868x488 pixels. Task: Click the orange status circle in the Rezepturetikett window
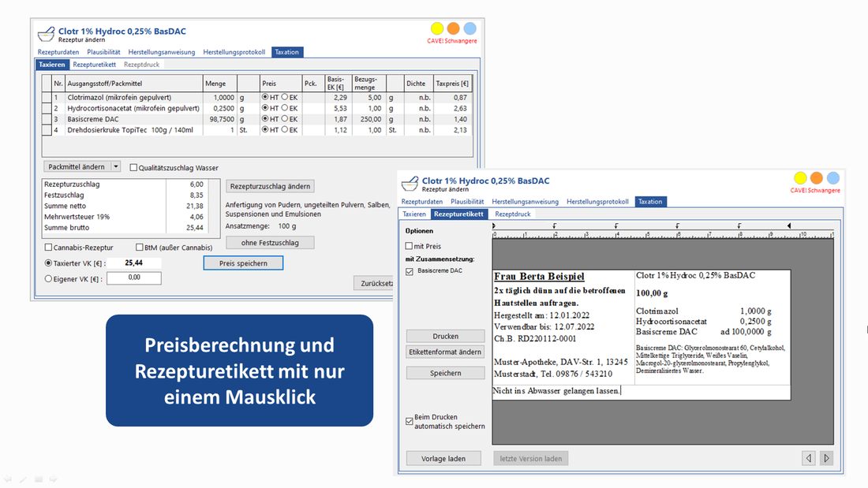click(817, 177)
